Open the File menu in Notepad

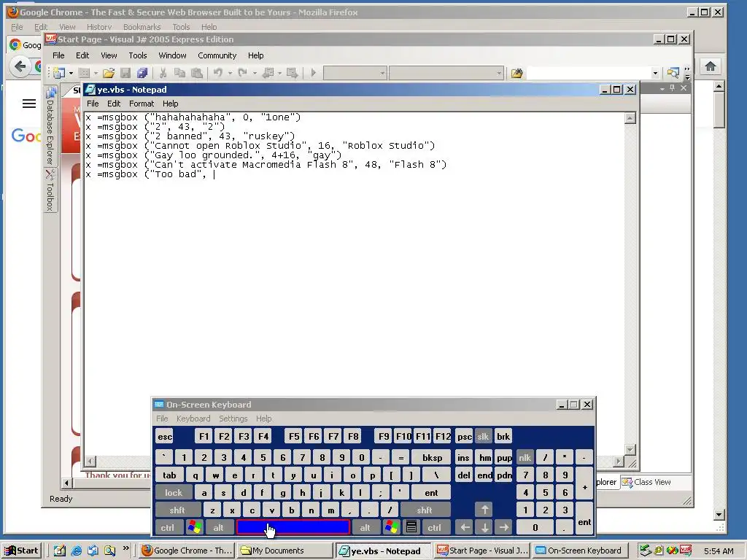tap(93, 104)
